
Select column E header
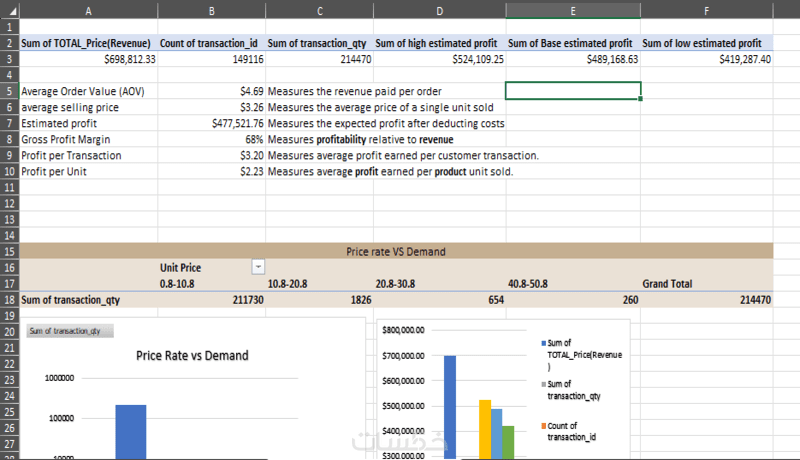(573, 9)
